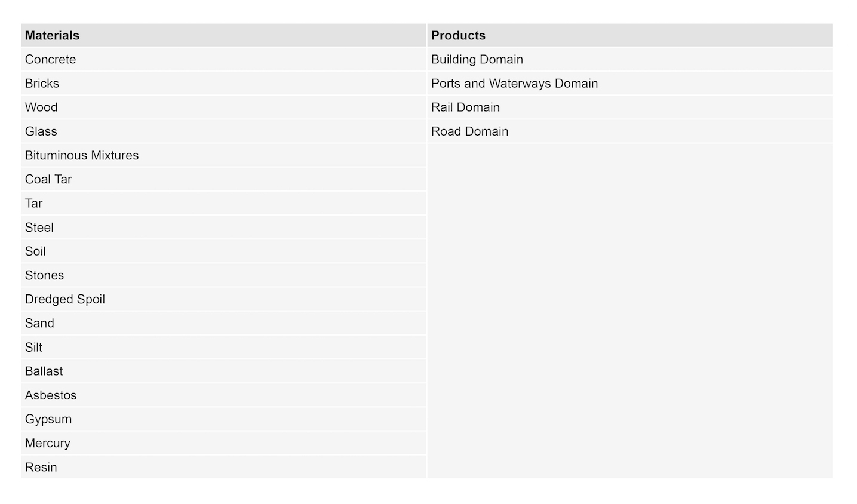Select Bituminous Mixtures row
Viewport: 857px width, 504px height.
(82, 155)
